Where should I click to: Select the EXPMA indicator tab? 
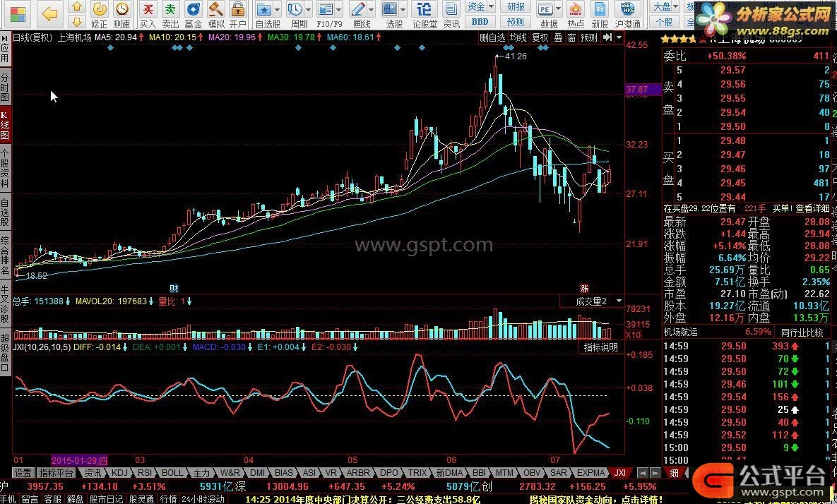click(591, 472)
